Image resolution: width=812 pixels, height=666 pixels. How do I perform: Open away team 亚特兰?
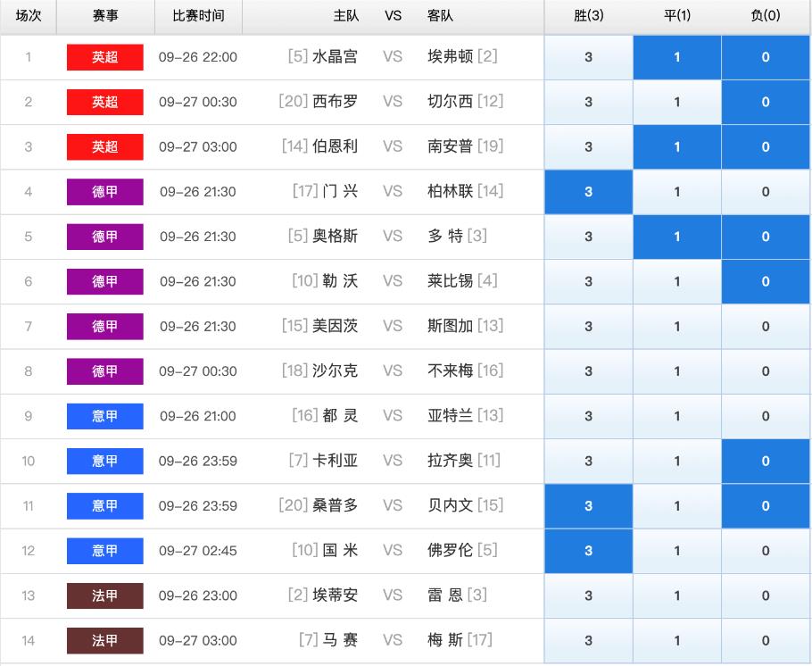coord(450,415)
